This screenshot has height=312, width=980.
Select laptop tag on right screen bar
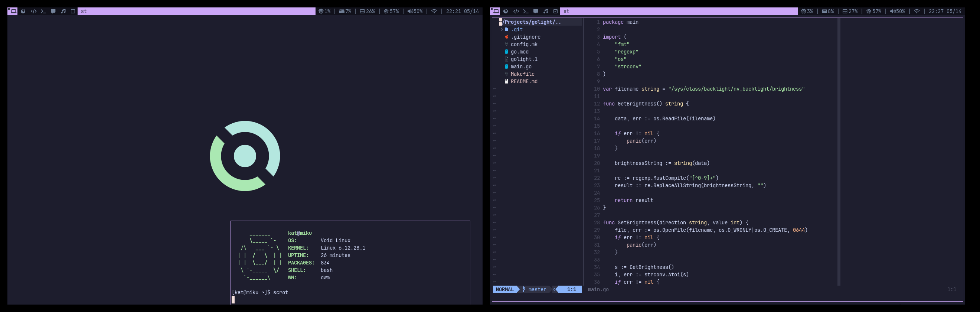tap(495, 12)
